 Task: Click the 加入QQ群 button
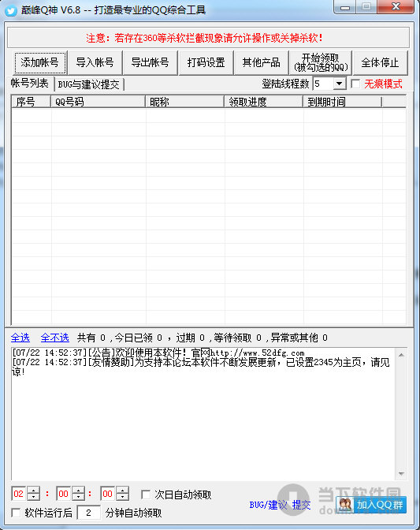(x=371, y=505)
